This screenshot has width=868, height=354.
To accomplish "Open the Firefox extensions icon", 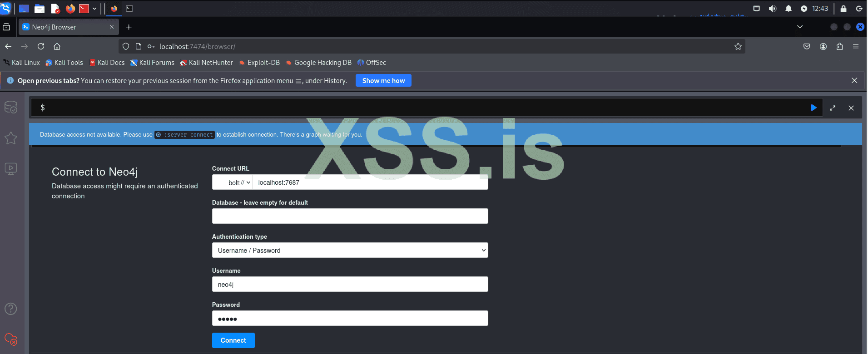I will coord(839,46).
